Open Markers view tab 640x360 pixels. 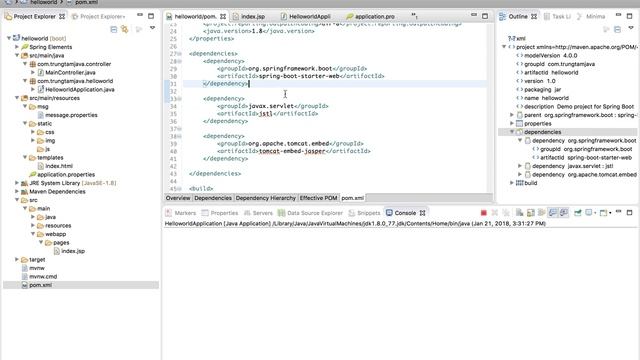tap(181, 213)
